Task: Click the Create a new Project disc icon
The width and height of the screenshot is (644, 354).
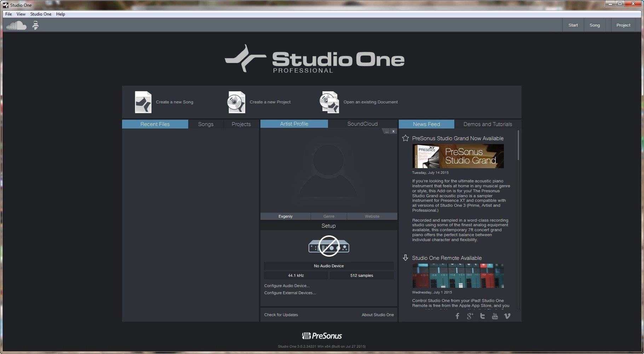Action: tap(236, 102)
